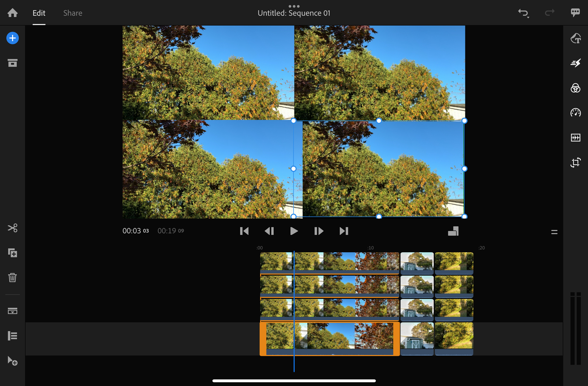Open the project panel archive icon

click(x=13, y=63)
